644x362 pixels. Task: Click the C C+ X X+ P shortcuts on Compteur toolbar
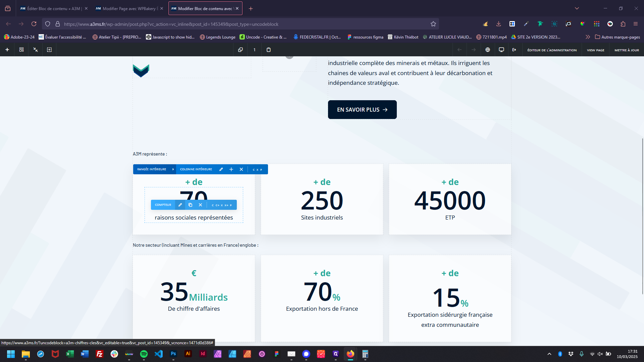pyautogui.click(x=222, y=205)
